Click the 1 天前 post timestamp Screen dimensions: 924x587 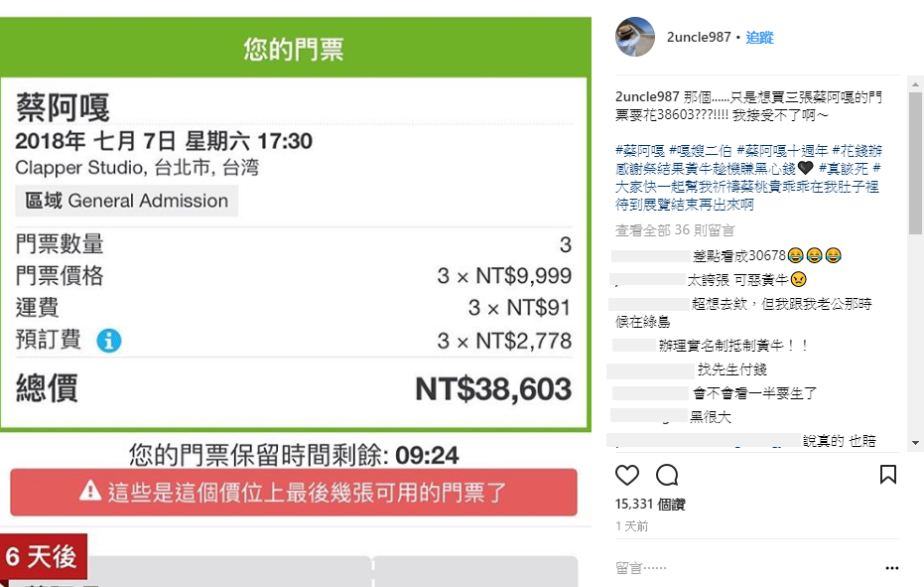632,526
